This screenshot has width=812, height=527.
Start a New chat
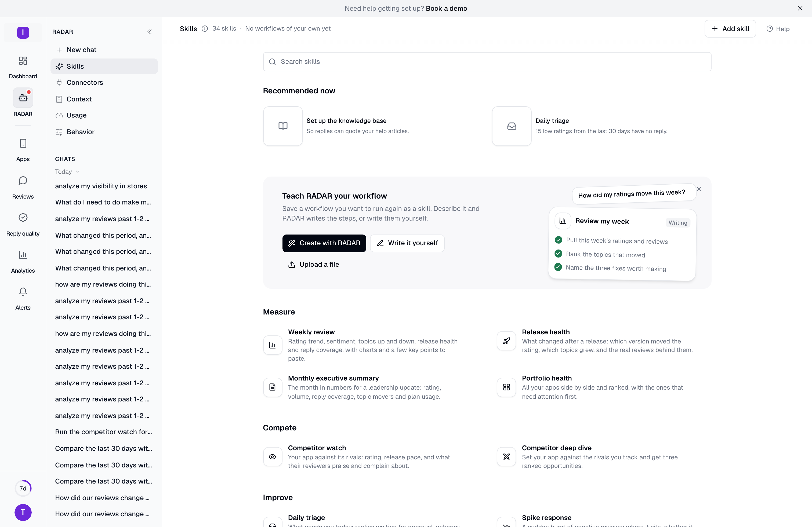click(104, 50)
